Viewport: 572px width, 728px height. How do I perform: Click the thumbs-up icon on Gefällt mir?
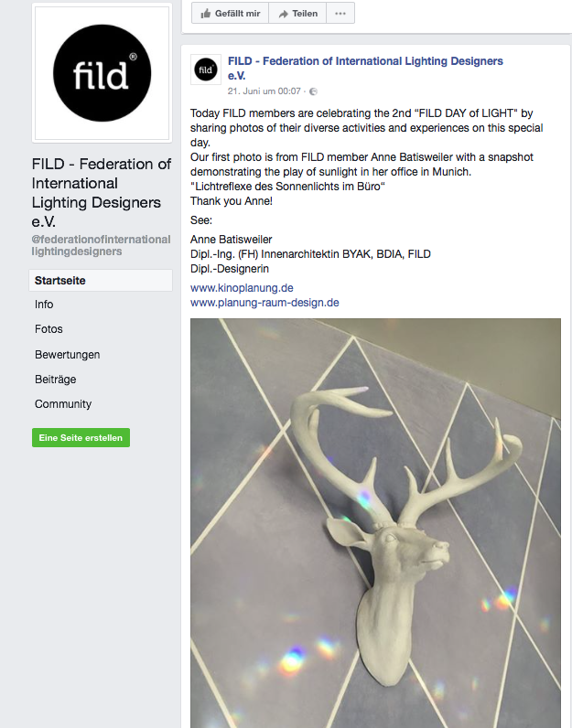click(x=205, y=14)
